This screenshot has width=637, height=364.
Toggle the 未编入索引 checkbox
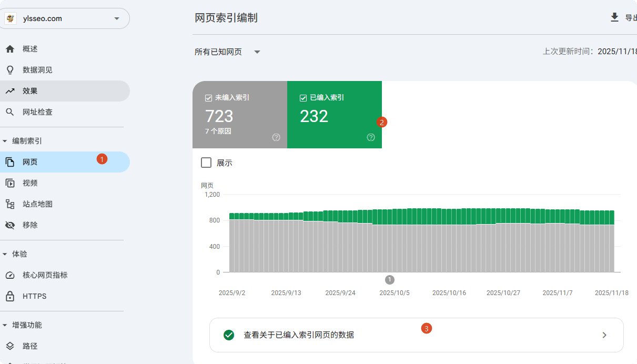pos(208,98)
